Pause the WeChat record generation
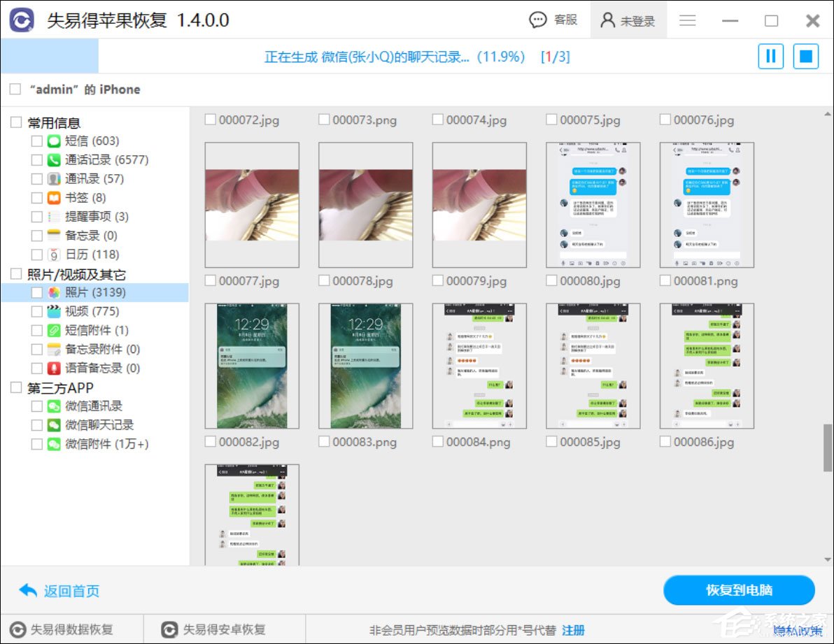The width and height of the screenshot is (834, 644). pyautogui.click(x=770, y=57)
